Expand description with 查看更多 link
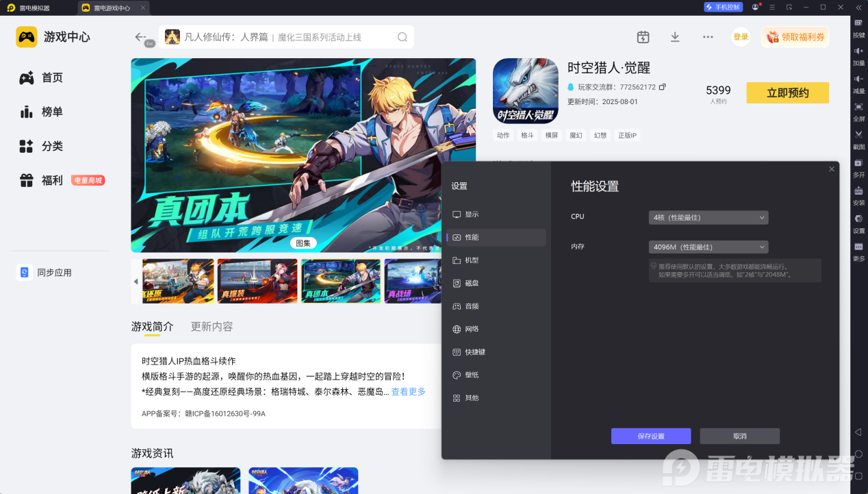868x494 pixels. (408, 392)
